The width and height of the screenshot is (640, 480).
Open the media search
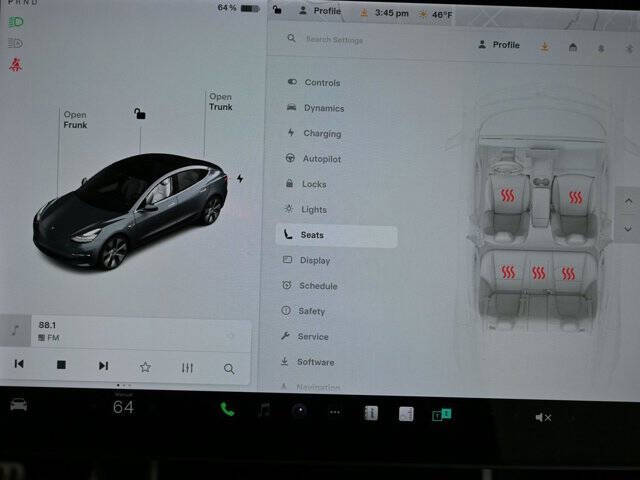pos(229,369)
